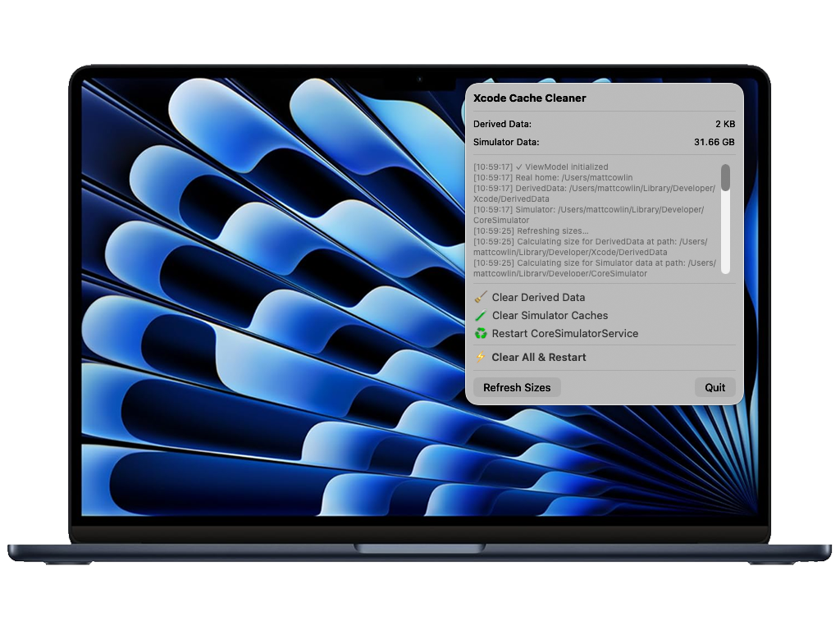Choose Clear Simulator Caches
This screenshot has width=840, height=630.
(x=550, y=316)
